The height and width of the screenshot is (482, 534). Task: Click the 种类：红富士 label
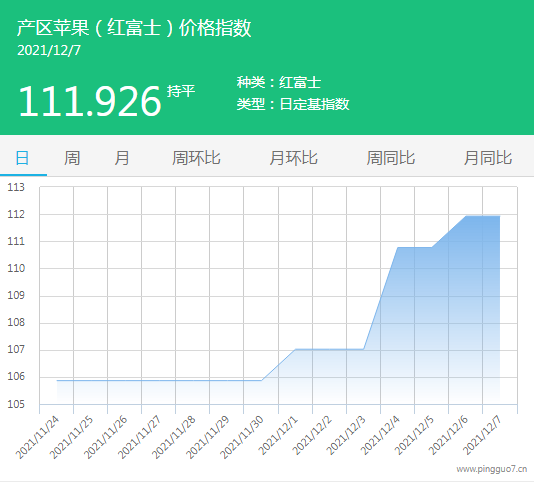point(279,82)
